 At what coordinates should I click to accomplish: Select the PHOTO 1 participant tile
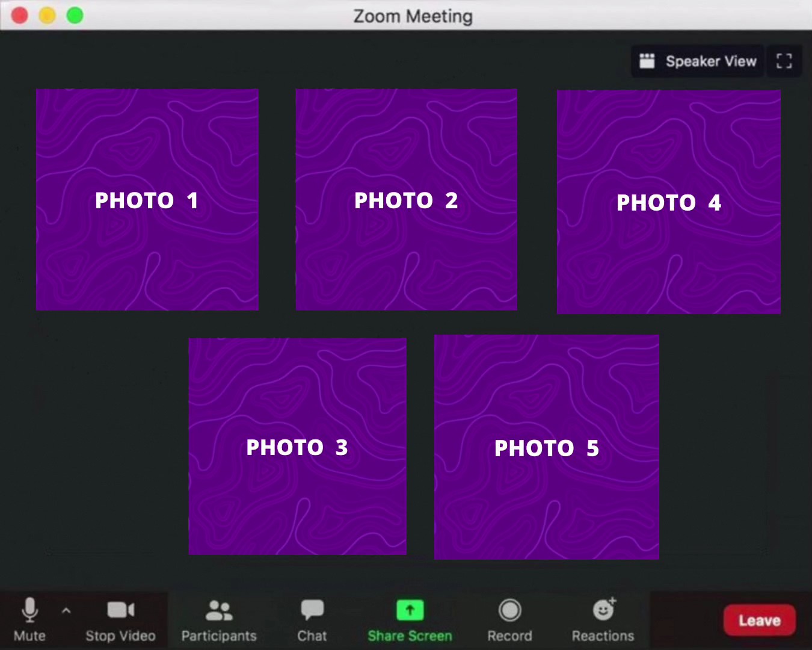pos(147,200)
